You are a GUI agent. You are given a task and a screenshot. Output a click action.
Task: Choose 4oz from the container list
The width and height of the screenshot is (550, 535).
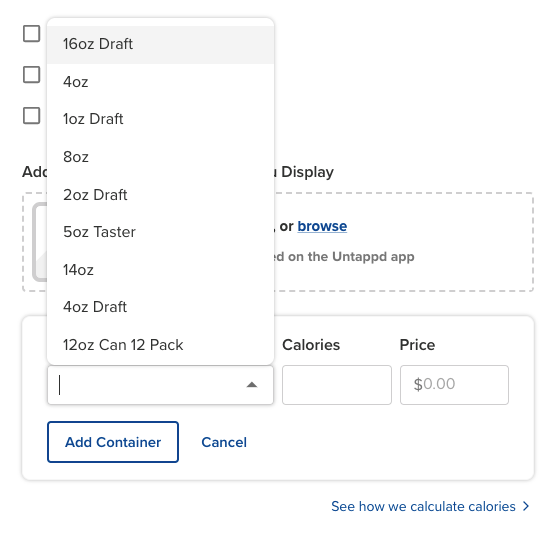(160, 82)
